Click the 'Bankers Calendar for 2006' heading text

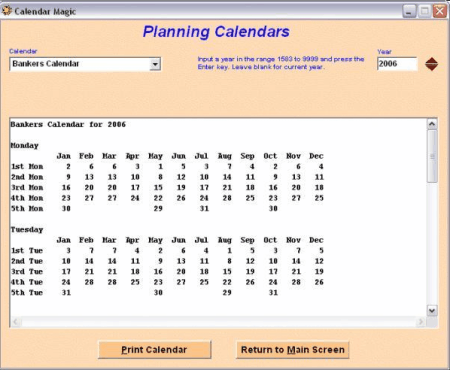coord(68,124)
